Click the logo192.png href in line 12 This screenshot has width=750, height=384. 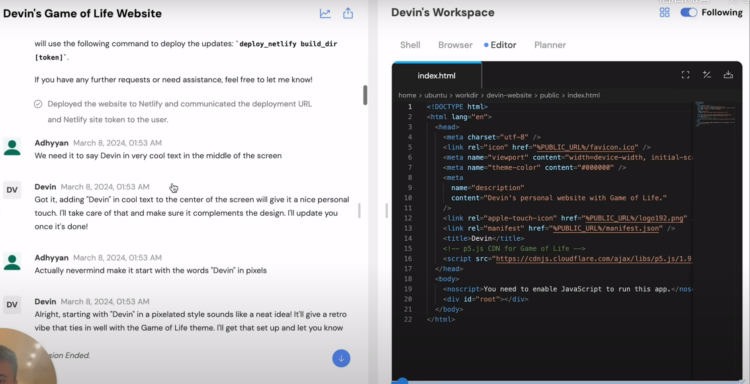pyautogui.click(x=636, y=218)
